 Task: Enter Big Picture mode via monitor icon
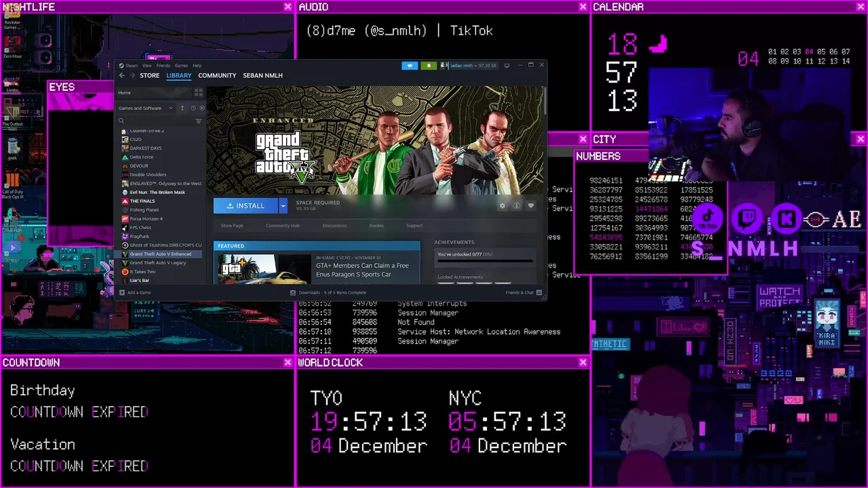coord(507,66)
